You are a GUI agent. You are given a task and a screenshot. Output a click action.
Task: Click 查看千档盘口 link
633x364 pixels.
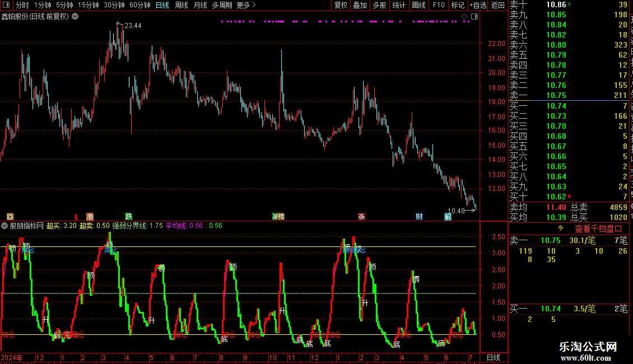598,229
